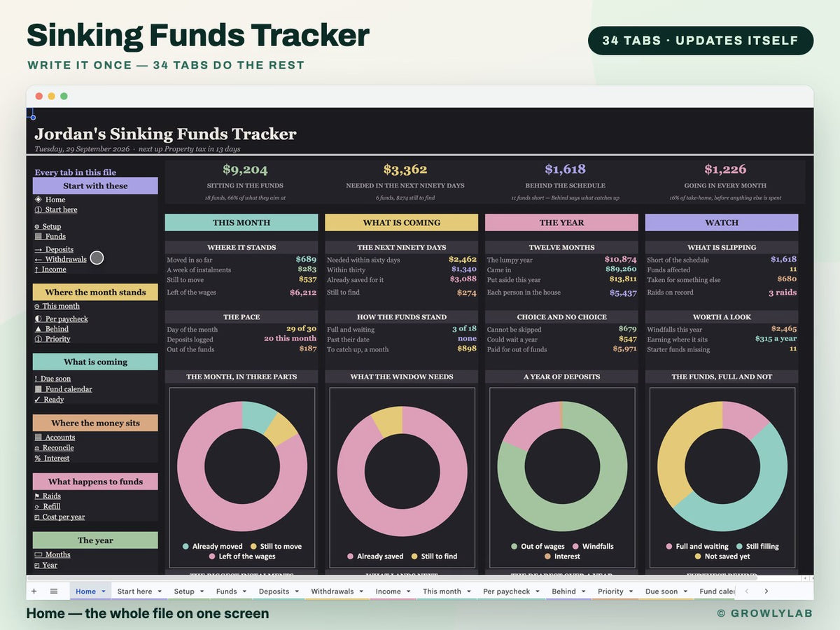Select the THIS MONTH section header
Image resolution: width=840 pixels, height=630 pixels.
click(x=241, y=223)
